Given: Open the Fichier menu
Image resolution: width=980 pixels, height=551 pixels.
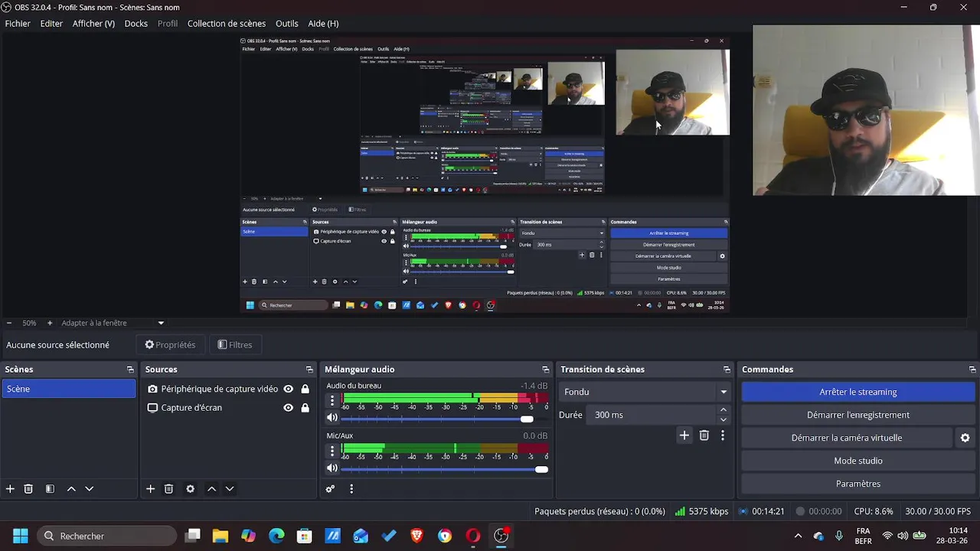Looking at the screenshot, I should coord(18,24).
